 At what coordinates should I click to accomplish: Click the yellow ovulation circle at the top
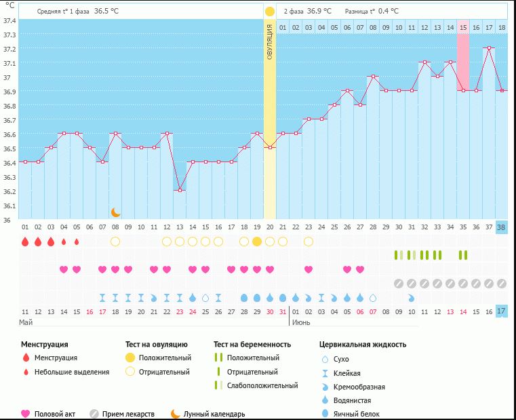[270, 12]
